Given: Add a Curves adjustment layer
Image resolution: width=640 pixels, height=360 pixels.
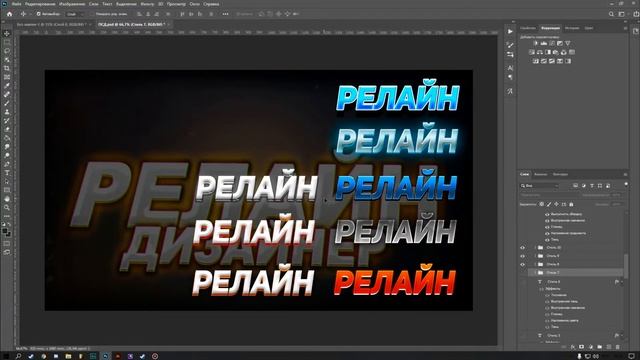Looking at the screenshot, I should tap(552, 43).
